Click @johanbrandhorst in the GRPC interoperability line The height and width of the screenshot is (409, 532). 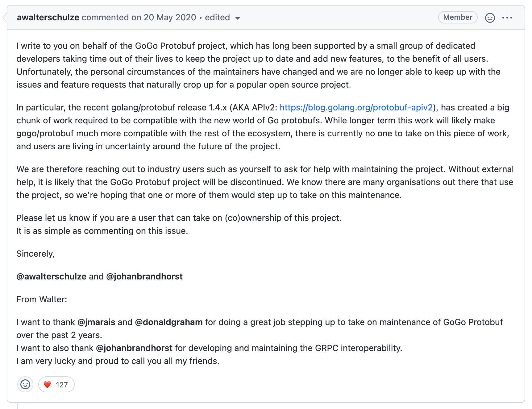point(134,348)
